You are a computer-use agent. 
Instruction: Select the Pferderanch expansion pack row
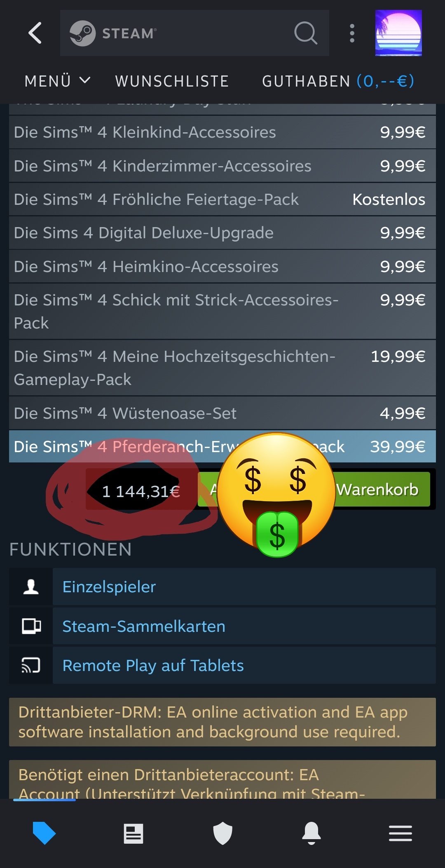(x=222, y=446)
